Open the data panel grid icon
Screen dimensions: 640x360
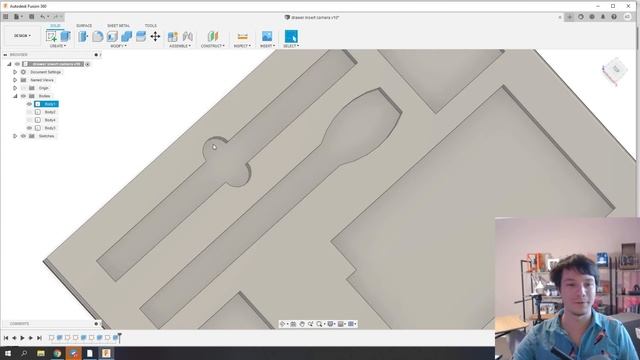pos(6,17)
